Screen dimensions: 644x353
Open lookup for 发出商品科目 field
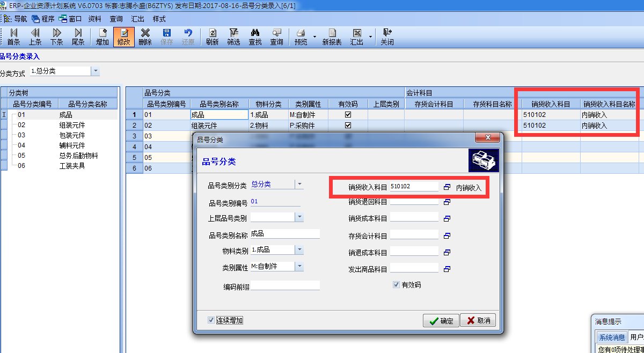(447, 269)
